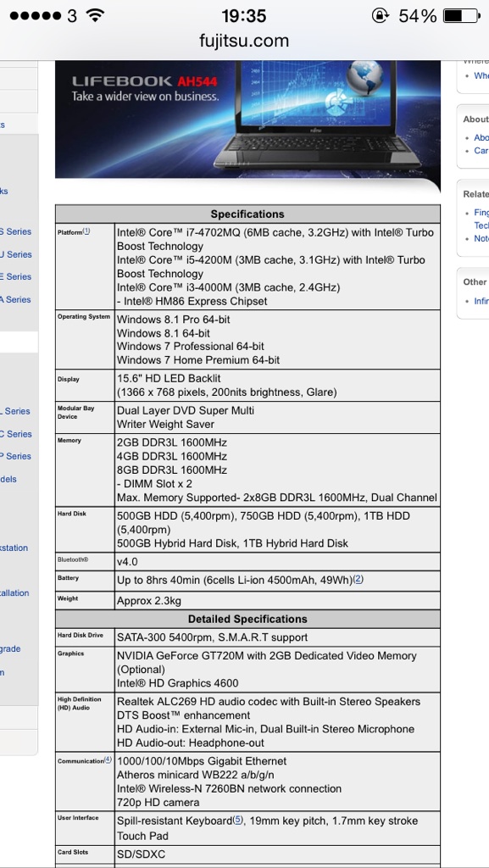Select Windows 8.1 Pro 64-bit text
The height and width of the screenshot is (868, 489).
174,320
